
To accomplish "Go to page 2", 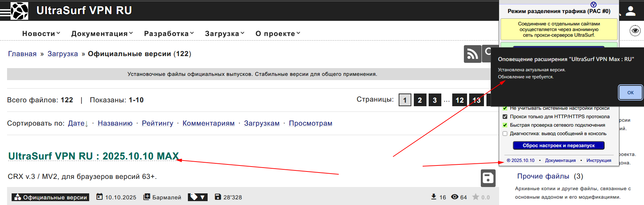I will [x=420, y=100].
